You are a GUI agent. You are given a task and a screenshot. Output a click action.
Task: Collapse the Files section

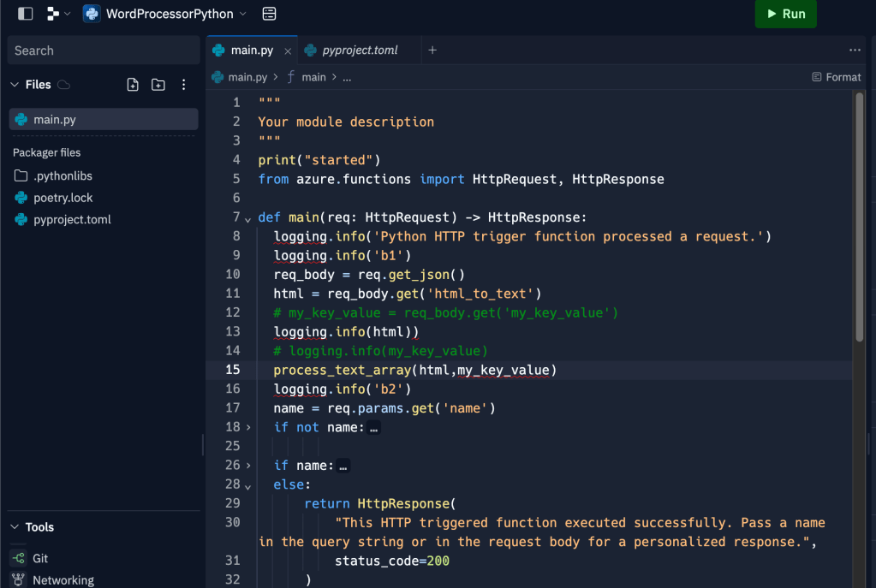(x=15, y=85)
